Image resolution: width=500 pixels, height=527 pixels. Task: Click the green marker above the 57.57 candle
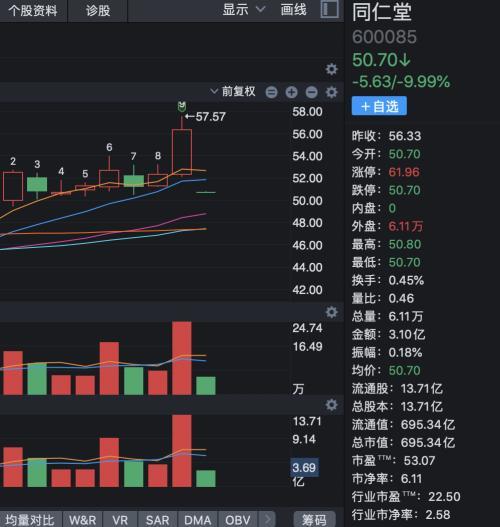click(182, 107)
